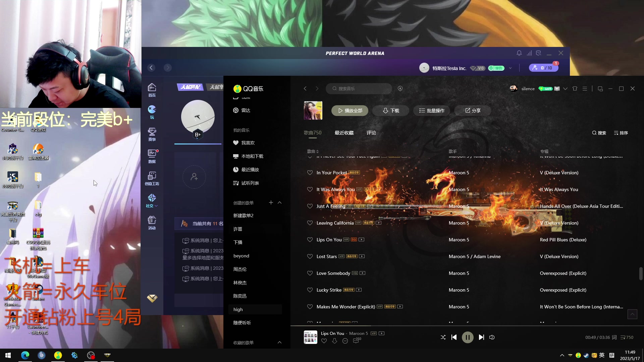
Task: Open 批量操作 batch operations
Action: (x=432, y=111)
